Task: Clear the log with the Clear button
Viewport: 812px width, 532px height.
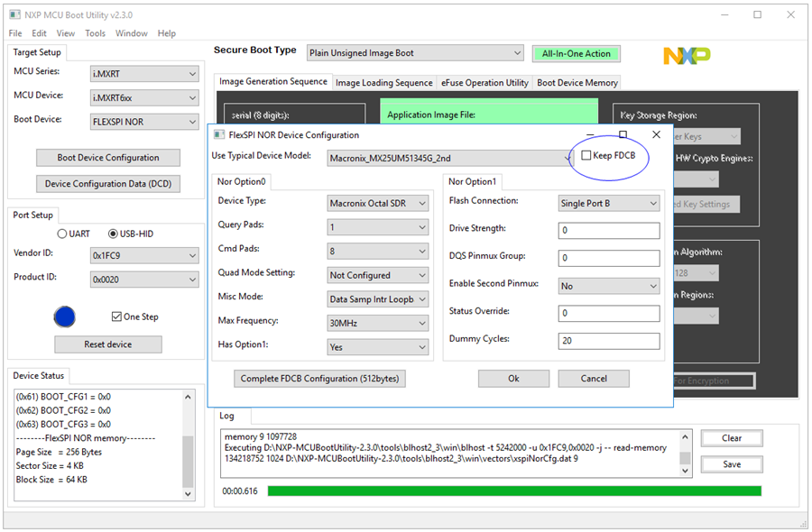Action: [732, 438]
